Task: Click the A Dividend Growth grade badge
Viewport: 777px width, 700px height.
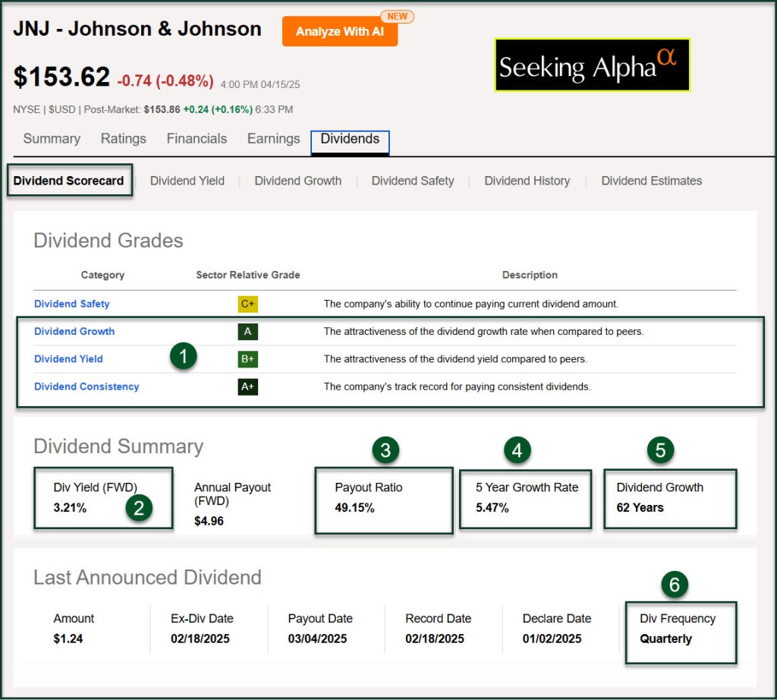Action: tap(247, 332)
